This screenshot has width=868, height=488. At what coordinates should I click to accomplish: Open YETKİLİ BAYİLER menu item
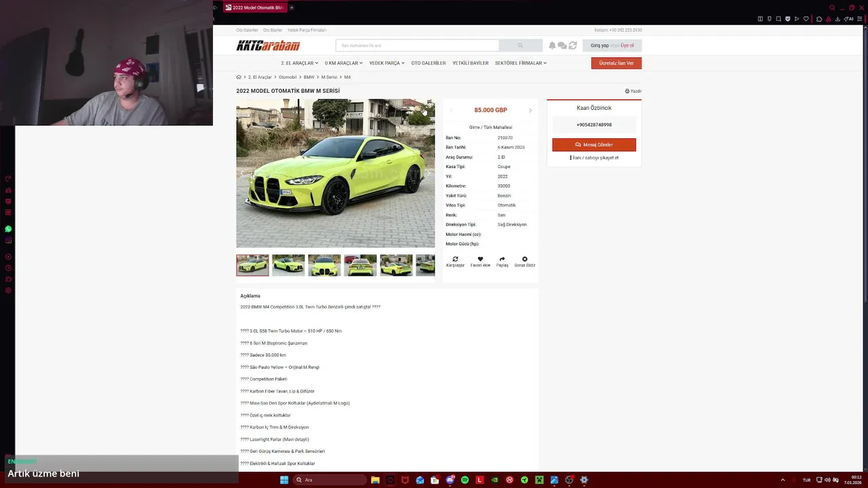pyautogui.click(x=470, y=63)
